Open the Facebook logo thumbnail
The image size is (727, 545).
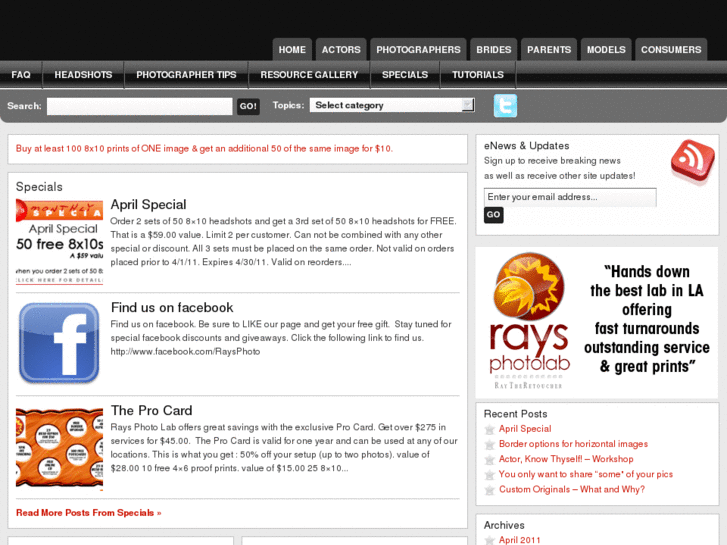click(x=59, y=343)
